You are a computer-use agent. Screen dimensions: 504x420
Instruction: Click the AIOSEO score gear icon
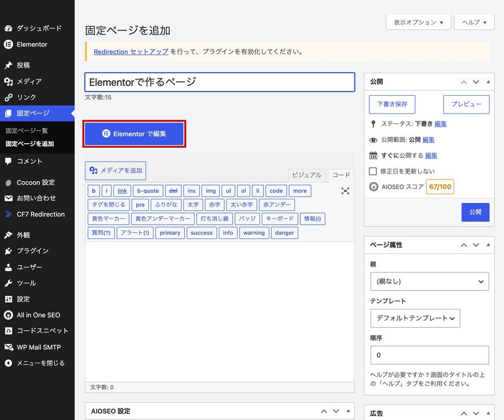click(x=373, y=187)
